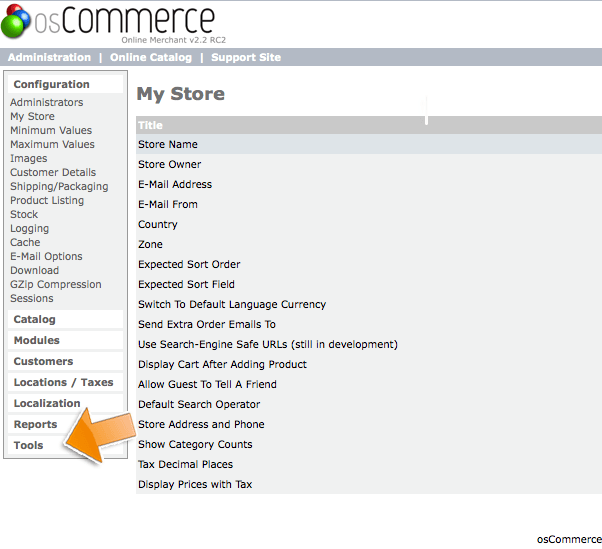Screen dimensions: 602x549
Task: Open GZip Compression settings
Action: point(56,285)
